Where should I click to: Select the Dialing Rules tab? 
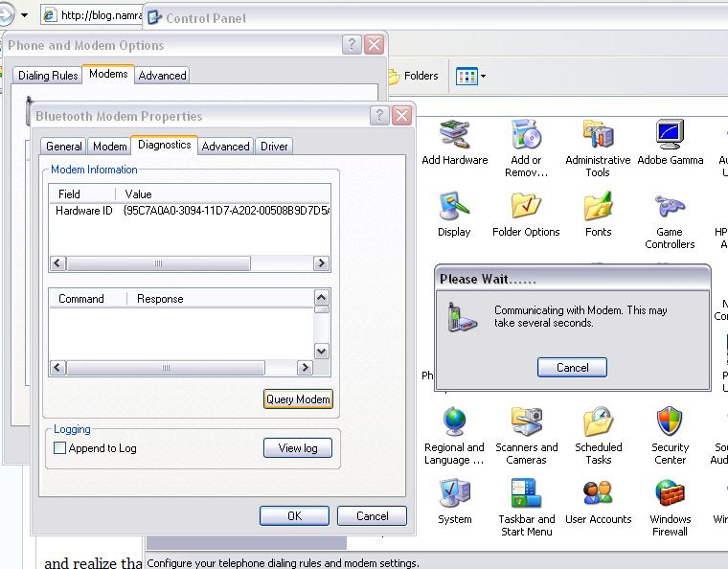coord(48,76)
